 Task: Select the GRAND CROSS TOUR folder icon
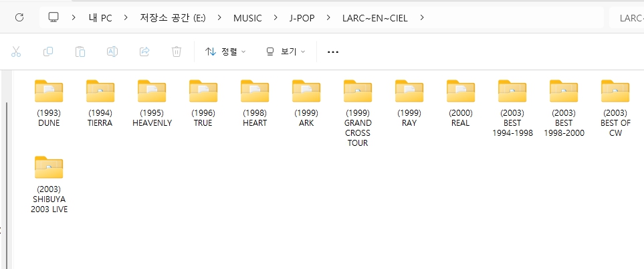[358, 91]
